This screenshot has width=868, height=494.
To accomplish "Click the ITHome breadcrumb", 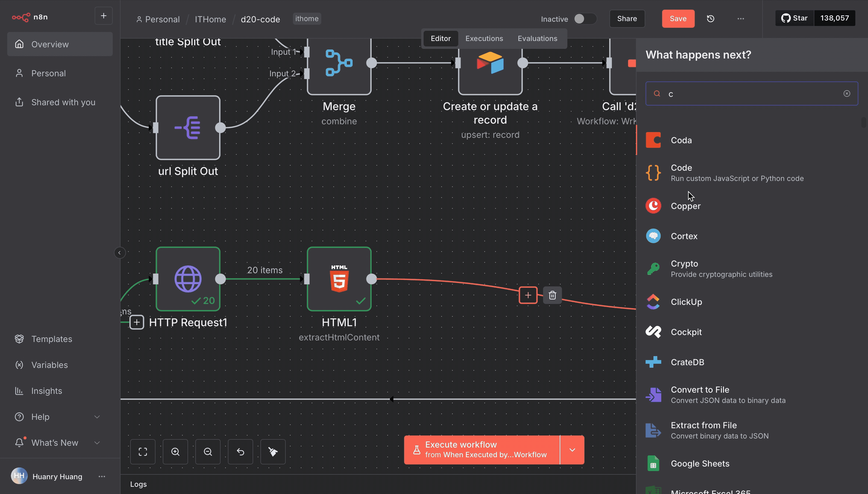I will pyautogui.click(x=210, y=19).
